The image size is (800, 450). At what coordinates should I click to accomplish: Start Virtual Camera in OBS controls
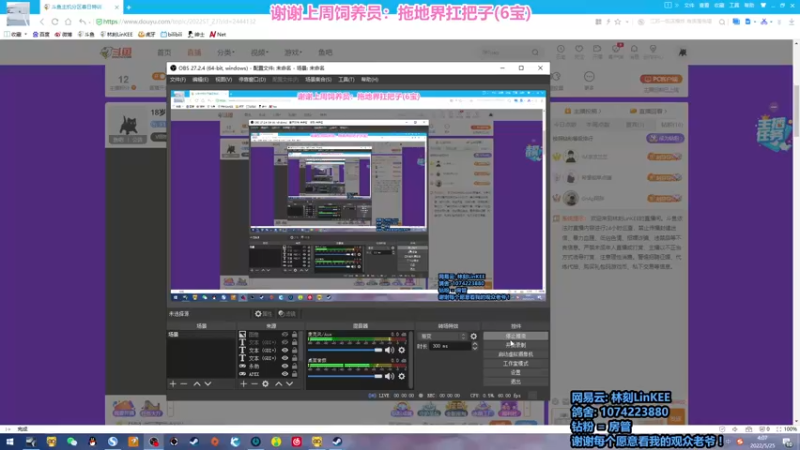point(515,354)
